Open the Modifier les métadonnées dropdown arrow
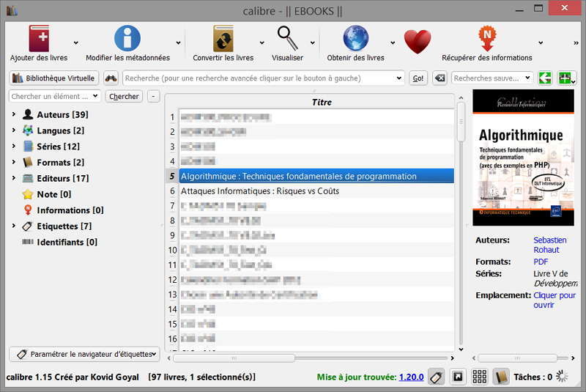 click(178, 43)
